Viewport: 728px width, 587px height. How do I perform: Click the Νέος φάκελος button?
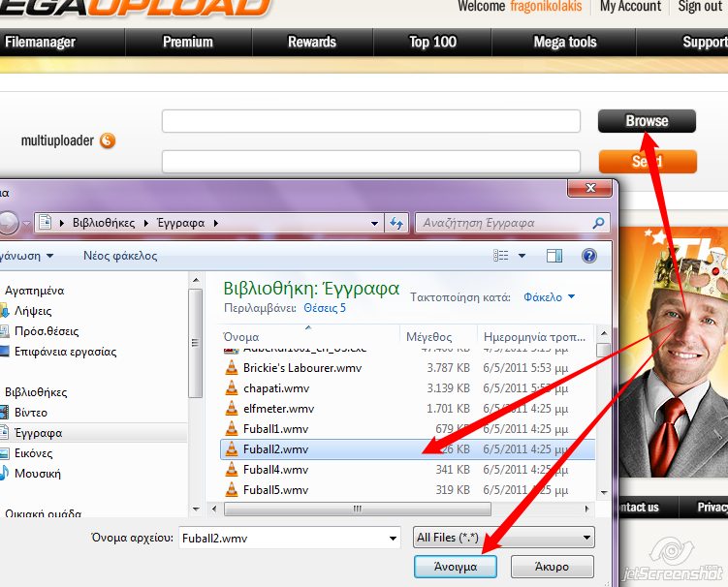click(120, 256)
